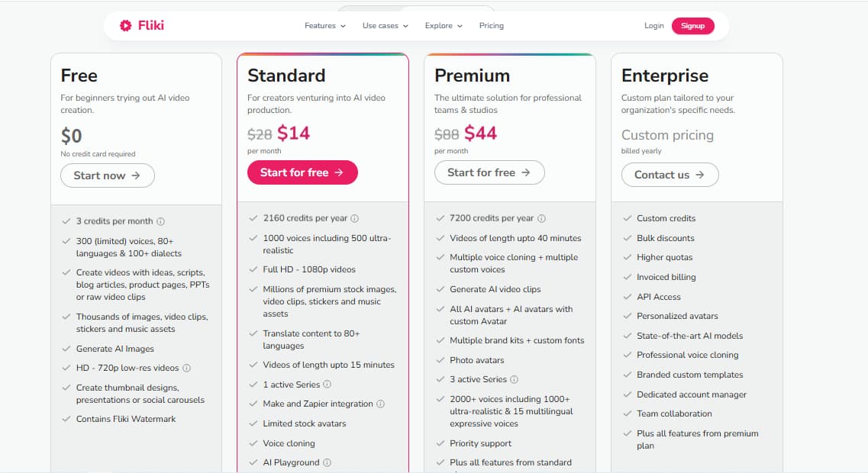Open info for '7200 credits per year'

point(540,218)
